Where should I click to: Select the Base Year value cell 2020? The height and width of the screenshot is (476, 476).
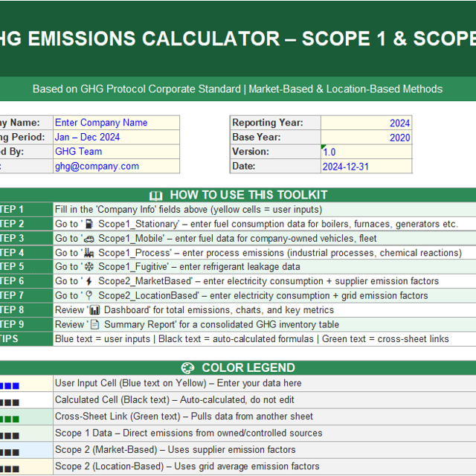point(366,138)
